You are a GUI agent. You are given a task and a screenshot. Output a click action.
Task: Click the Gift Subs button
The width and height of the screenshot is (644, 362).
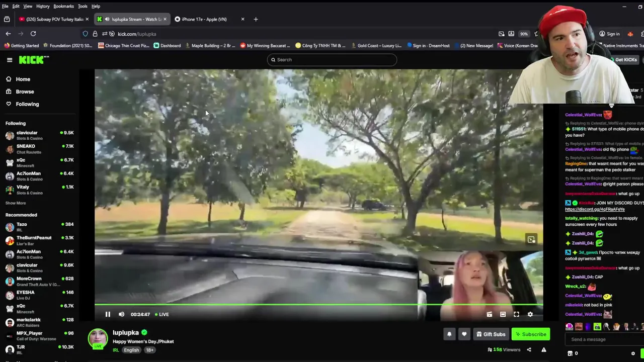pos(491,334)
